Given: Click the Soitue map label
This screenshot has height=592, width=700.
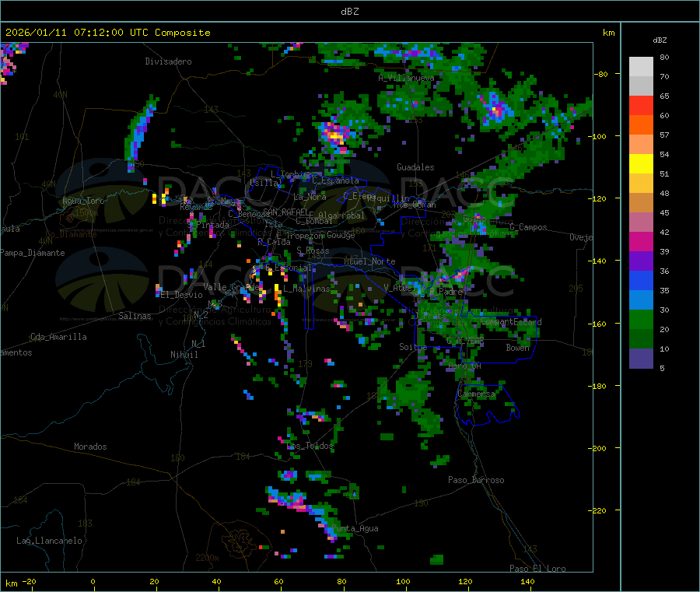Looking at the screenshot, I should [413, 347].
